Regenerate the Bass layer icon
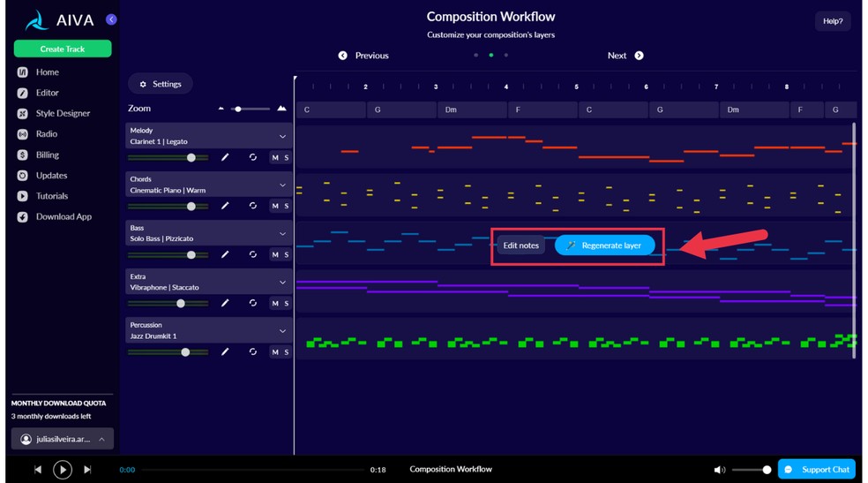This screenshot has height=483, width=868. (x=253, y=254)
